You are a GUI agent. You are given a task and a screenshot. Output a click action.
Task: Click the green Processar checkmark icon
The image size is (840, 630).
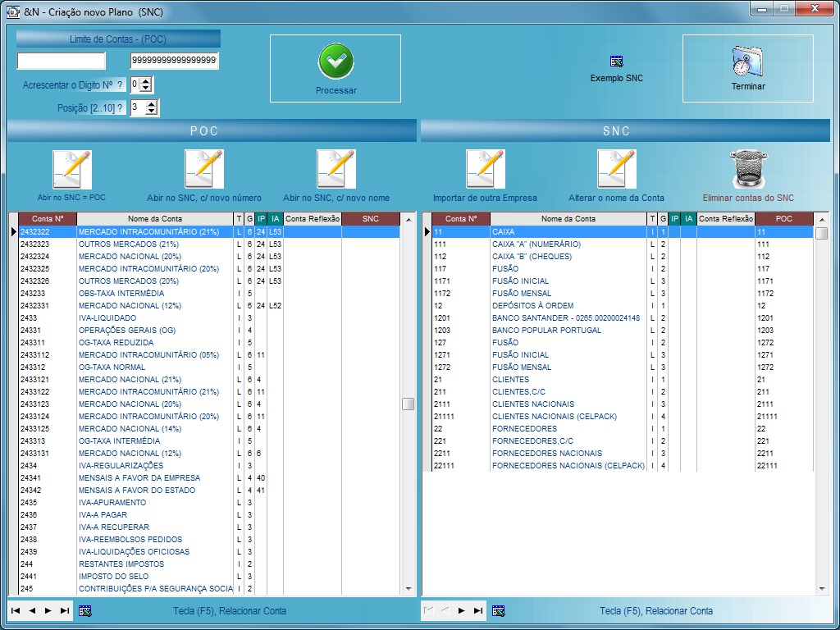tap(336, 61)
